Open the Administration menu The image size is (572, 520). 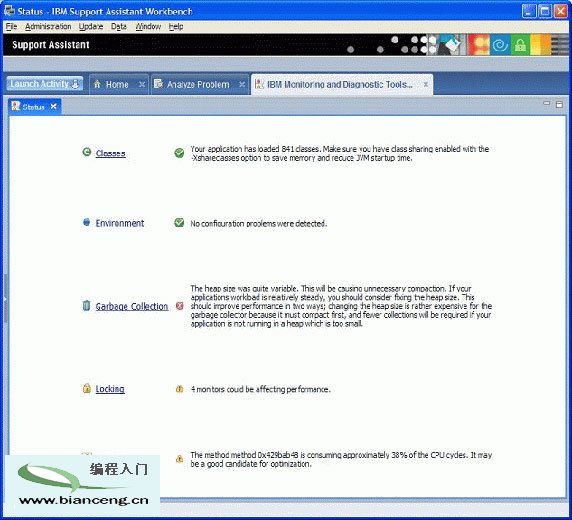pos(48,27)
